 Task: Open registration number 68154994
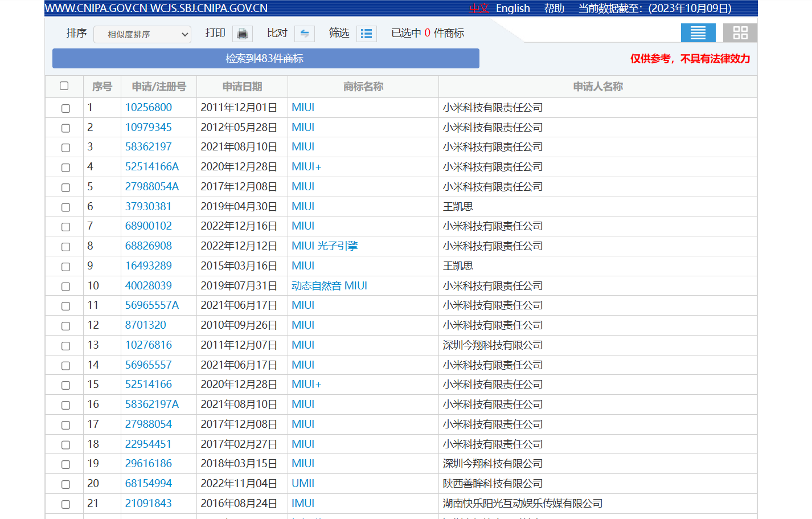tap(149, 484)
